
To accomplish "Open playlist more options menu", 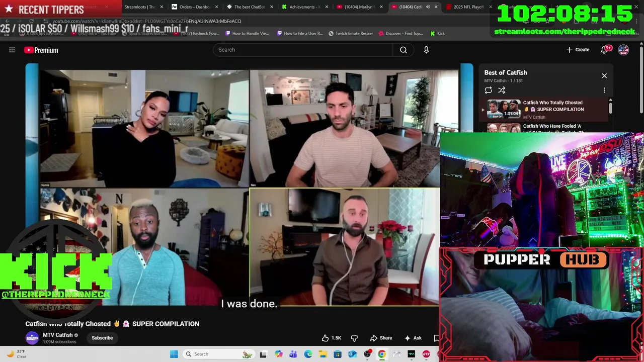I will [604, 90].
